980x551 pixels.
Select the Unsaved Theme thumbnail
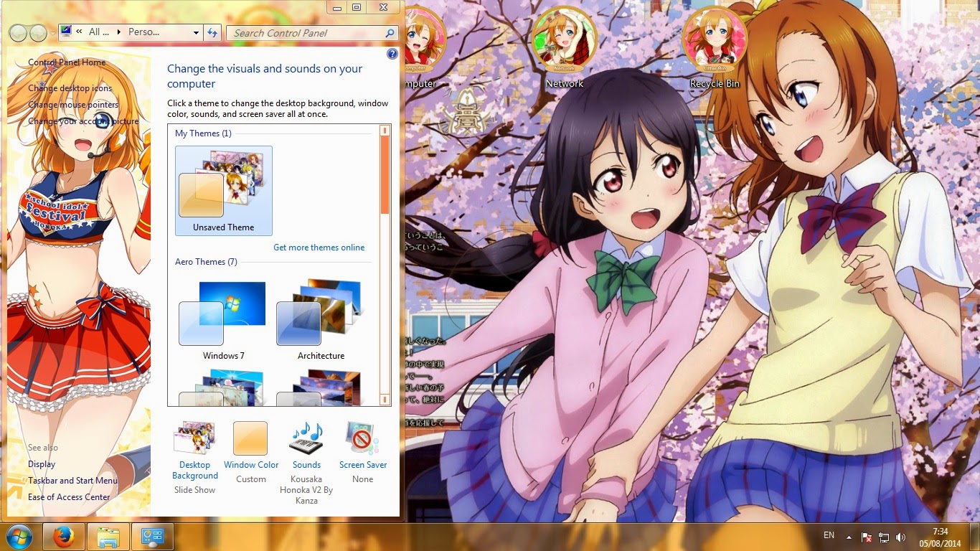coord(224,191)
